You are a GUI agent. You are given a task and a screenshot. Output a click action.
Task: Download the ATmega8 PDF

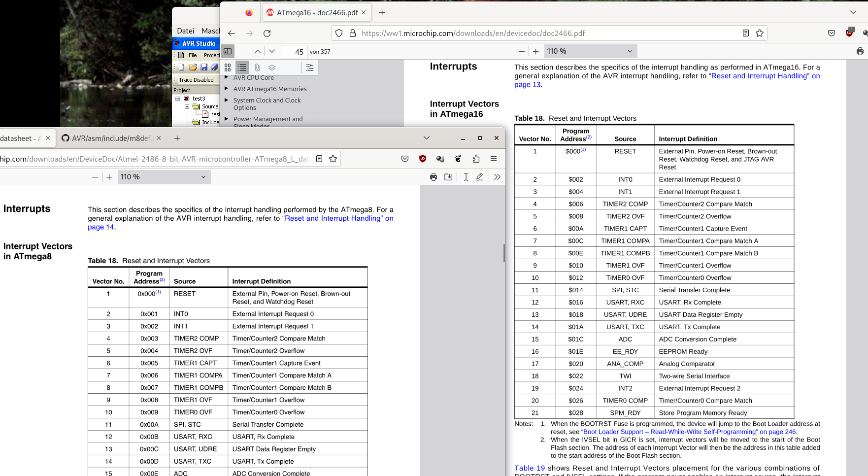pyautogui.click(x=448, y=177)
